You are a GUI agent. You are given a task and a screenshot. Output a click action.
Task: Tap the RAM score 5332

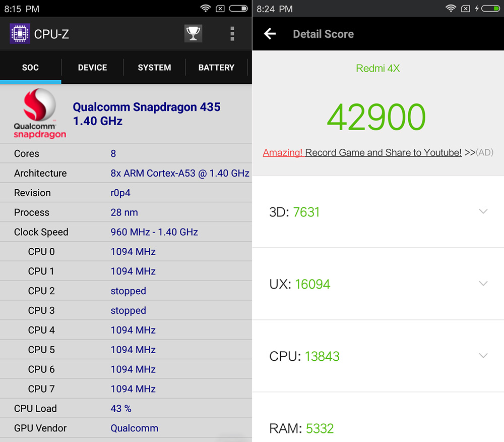320,428
